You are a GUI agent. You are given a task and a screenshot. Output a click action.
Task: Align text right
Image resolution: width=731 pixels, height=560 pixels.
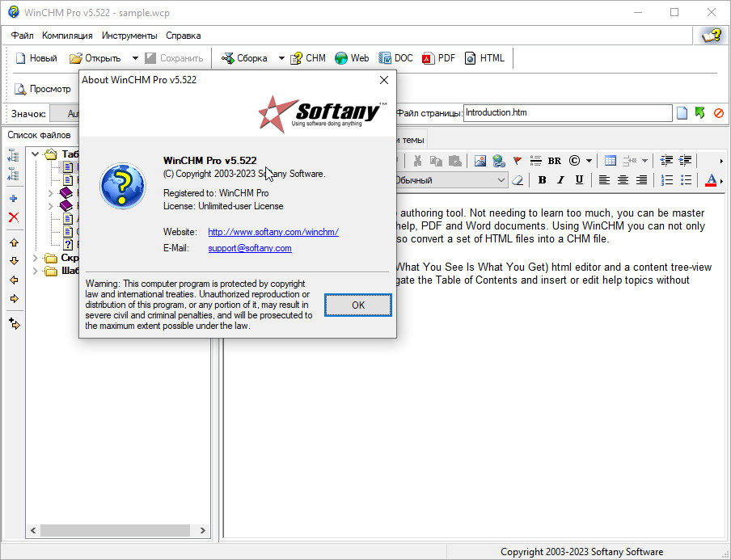pos(641,180)
